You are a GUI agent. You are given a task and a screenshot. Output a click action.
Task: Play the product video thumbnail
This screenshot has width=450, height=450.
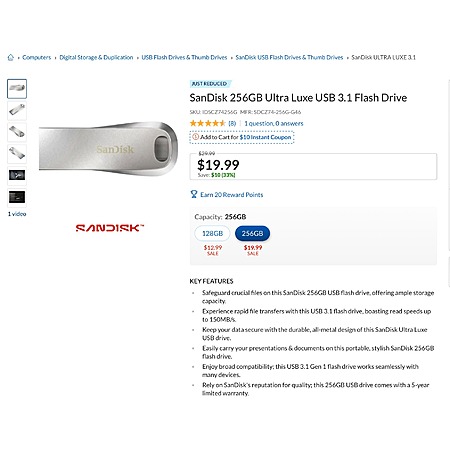point(17,197)
